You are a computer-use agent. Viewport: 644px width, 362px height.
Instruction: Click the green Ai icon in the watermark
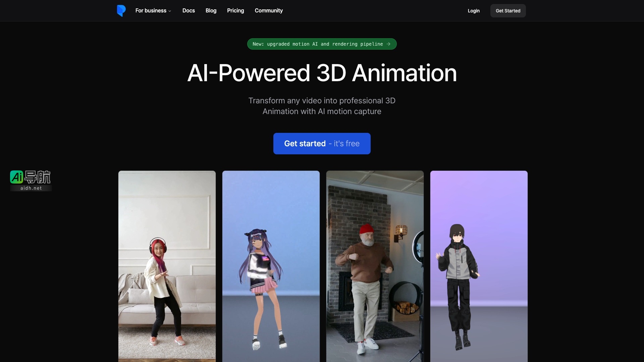[x=16, y=177]
